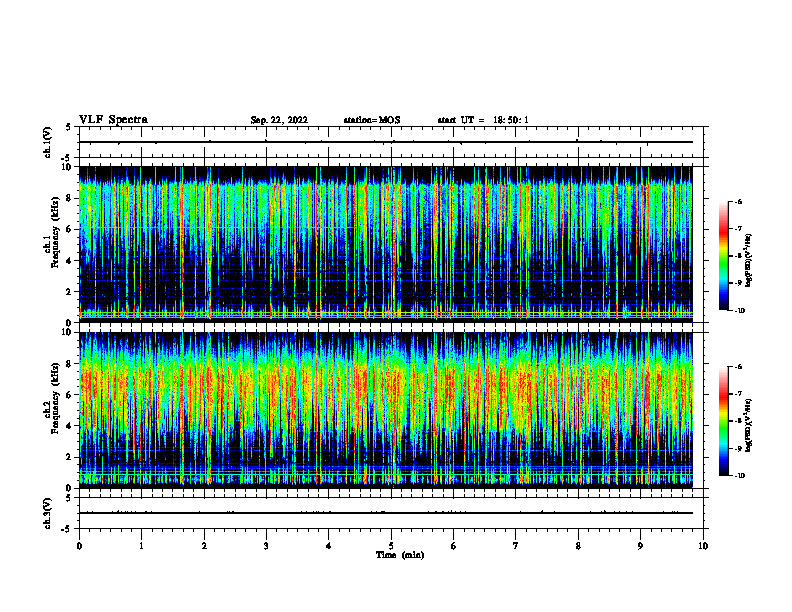Screen dimensions: 792x612
Task: Click the "-6" label on ch.1 colorbar
Action: pos(738,201)
